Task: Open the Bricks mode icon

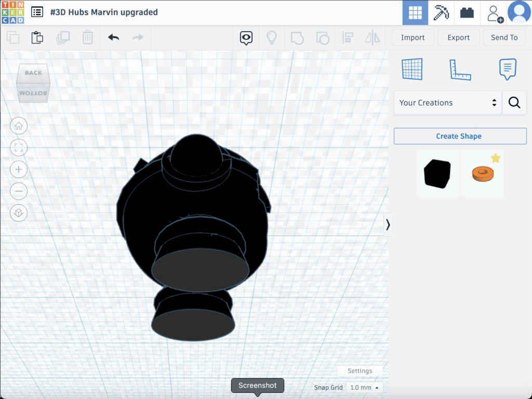Action: click(x=467, y=12)
